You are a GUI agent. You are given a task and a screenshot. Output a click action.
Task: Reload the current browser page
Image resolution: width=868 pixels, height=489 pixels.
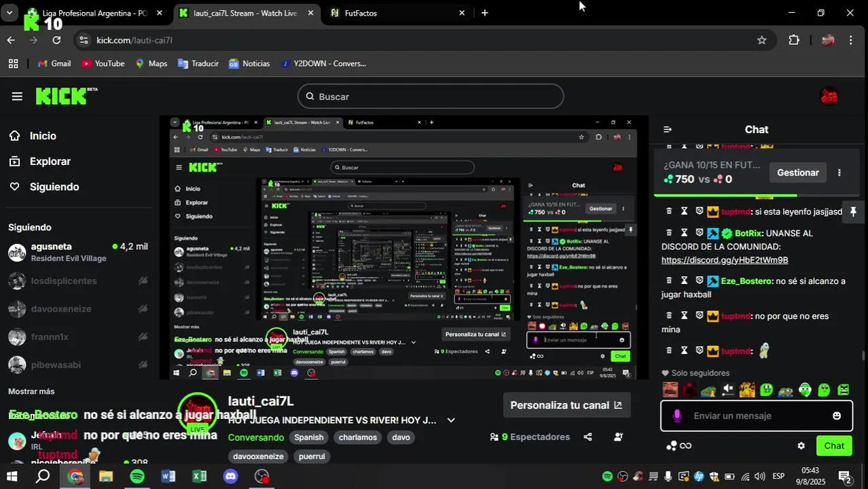pos(56,40)
